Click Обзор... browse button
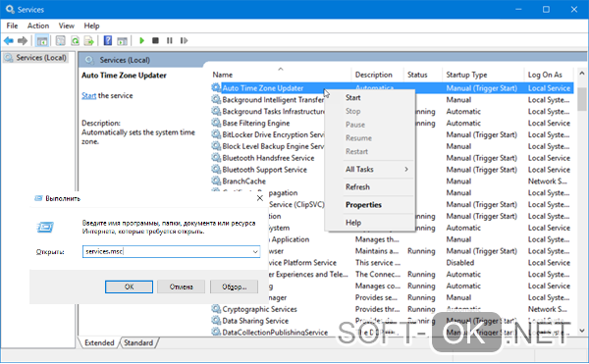 234,286
